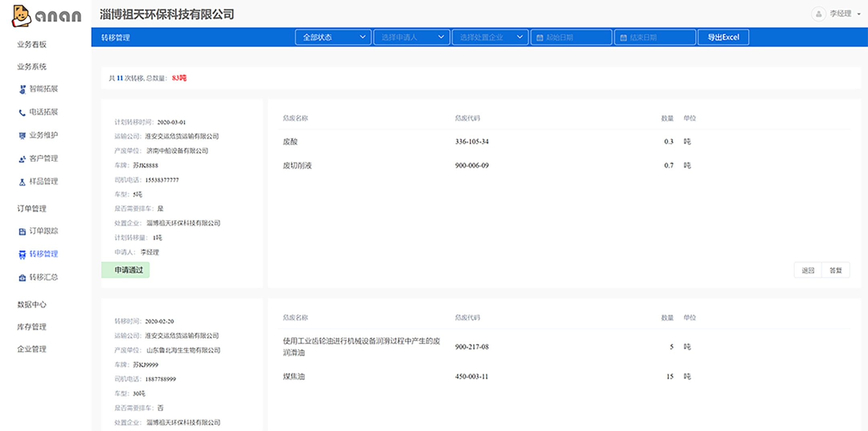Screen dimensions: 868x431
Task: Click the 订单跟踪 sidebar icon
Action: point(23,232)
